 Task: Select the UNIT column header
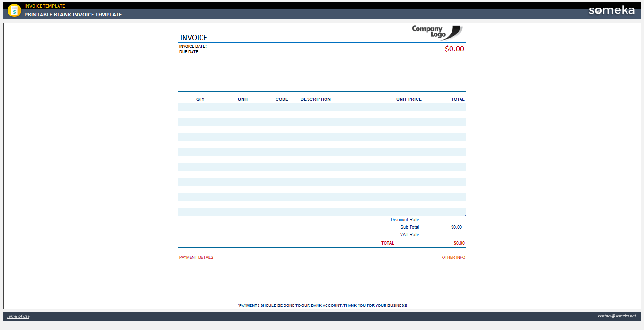243,99
